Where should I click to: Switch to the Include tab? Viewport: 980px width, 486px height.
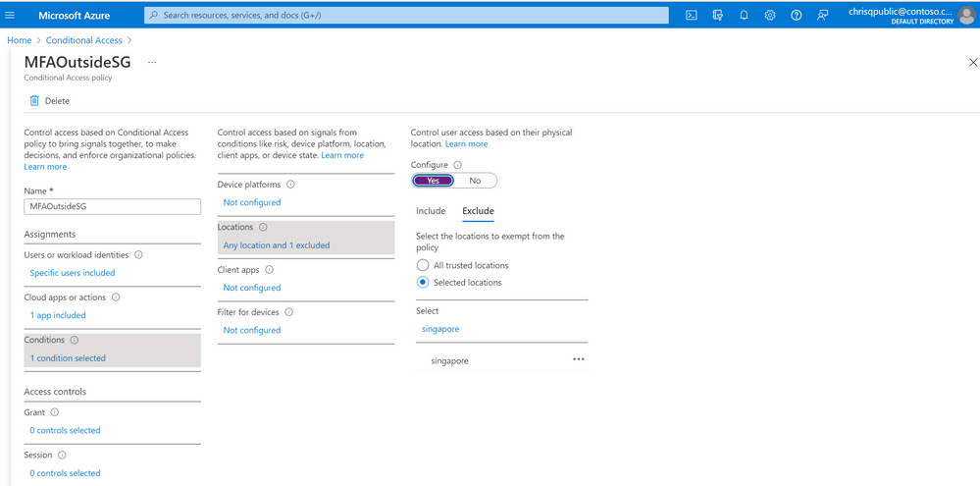[431, 211]
